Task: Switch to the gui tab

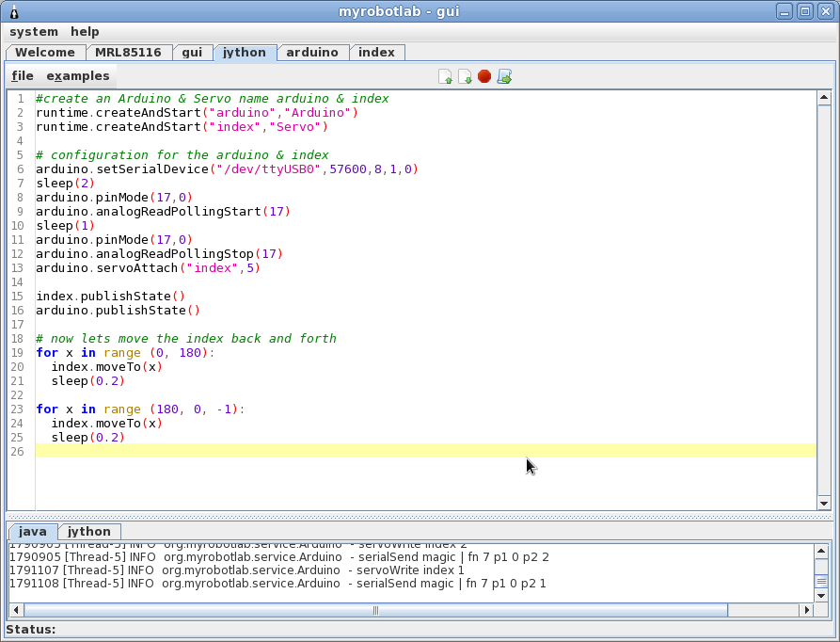Action: click(x=192, y=53)
